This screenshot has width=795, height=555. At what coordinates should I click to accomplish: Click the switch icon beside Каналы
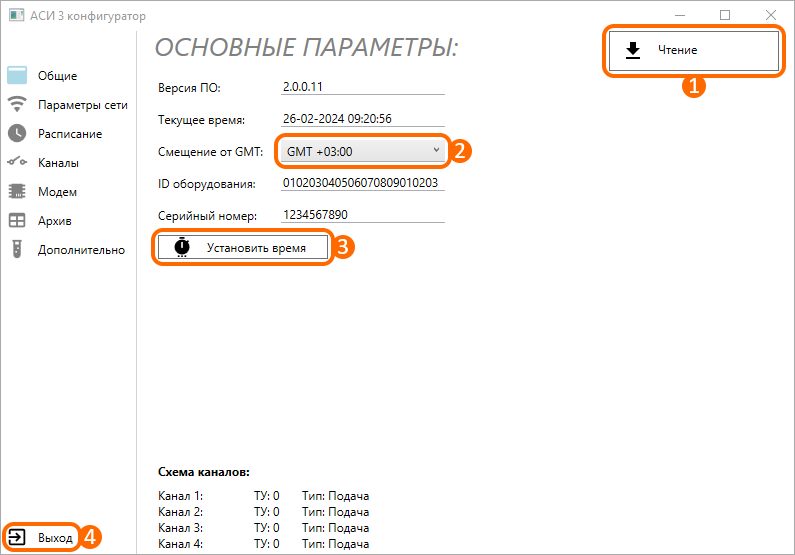coord(17,162)
